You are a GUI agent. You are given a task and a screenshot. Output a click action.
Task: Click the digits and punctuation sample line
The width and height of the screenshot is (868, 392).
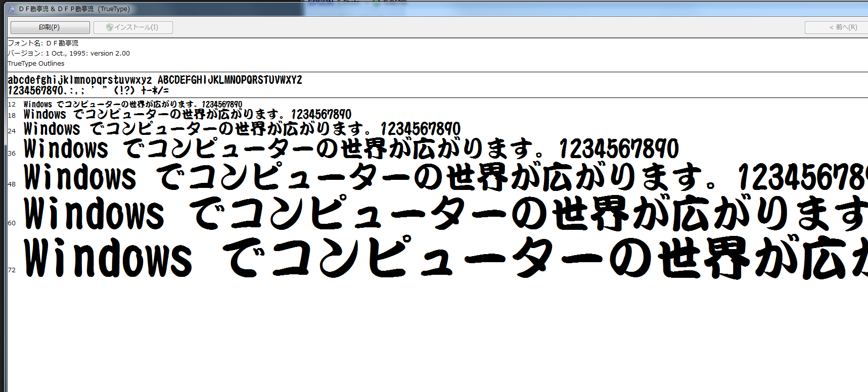(88, 90)
